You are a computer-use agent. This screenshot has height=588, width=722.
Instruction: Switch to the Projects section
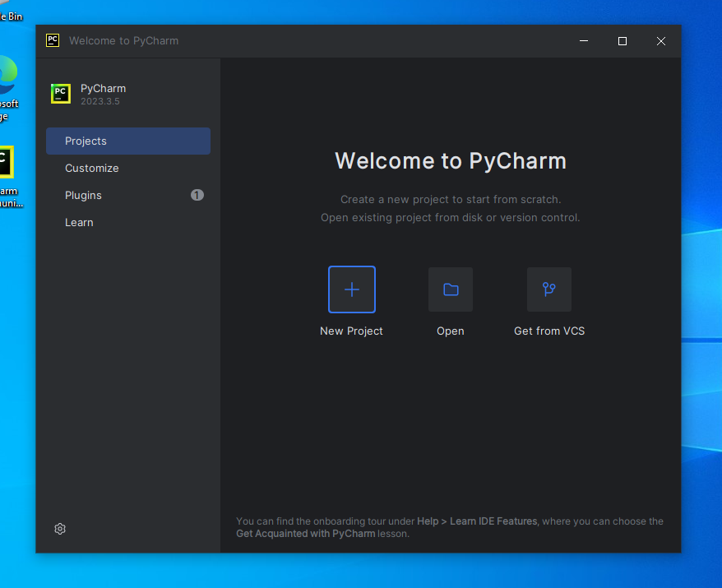[127, 141]
